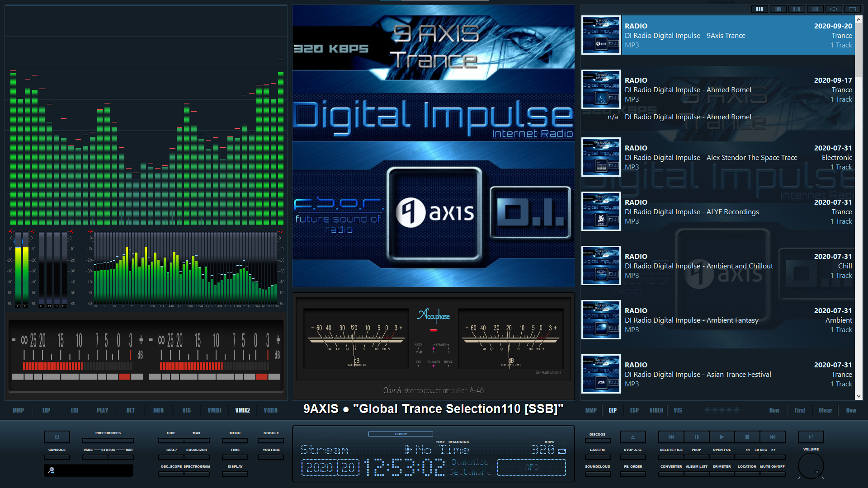This screenshot has height=488, width=868.
Task: Click the power icon button above CONSOLE
Action: point(57,437)
